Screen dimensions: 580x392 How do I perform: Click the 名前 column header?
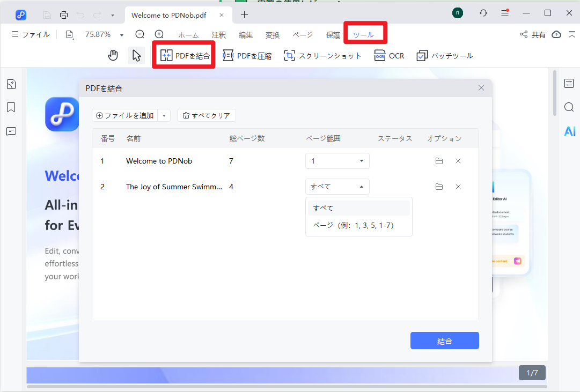point(134,138)
